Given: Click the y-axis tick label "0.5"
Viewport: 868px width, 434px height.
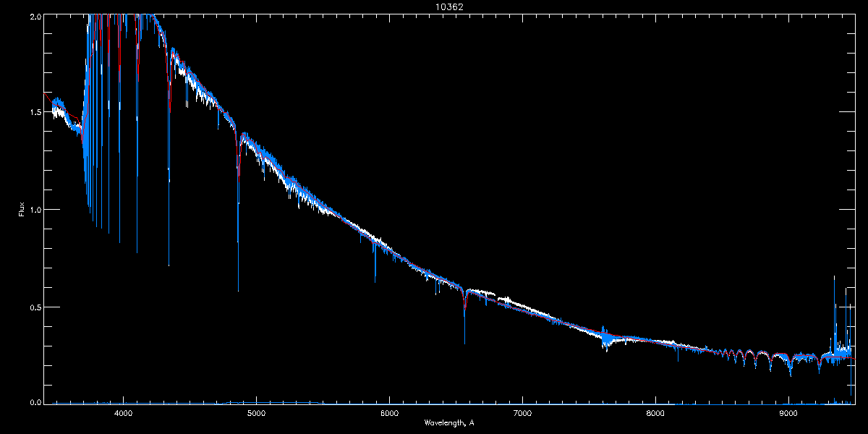Looking at the screenshot, I should (35, 307).
